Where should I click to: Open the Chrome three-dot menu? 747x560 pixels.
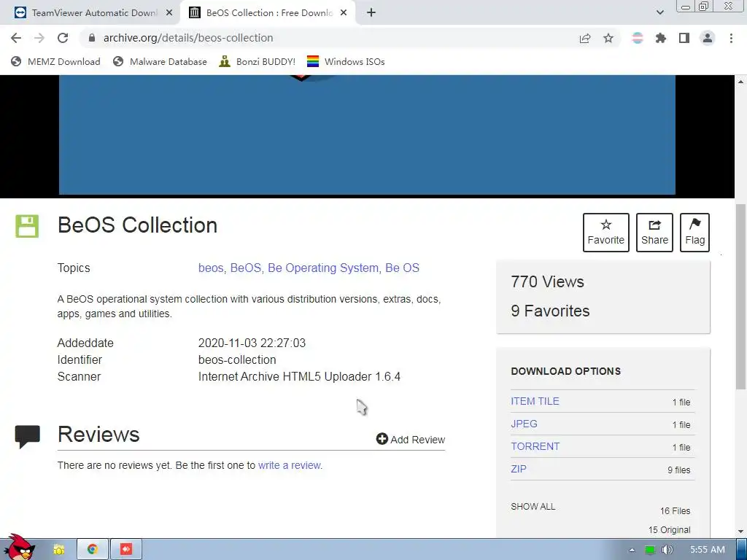tap(731, 38)
